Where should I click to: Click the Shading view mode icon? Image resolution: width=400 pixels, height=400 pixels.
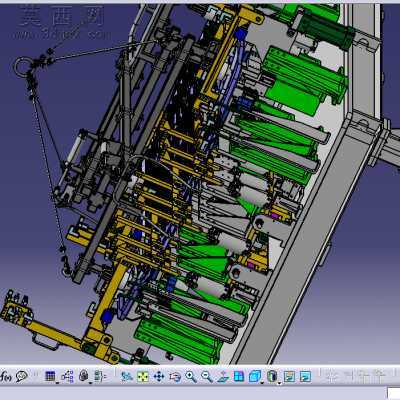(272, 376)
